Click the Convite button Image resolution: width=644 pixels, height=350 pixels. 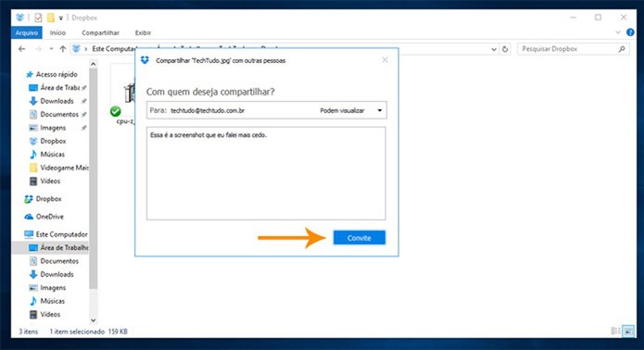[x=359, y=238]
